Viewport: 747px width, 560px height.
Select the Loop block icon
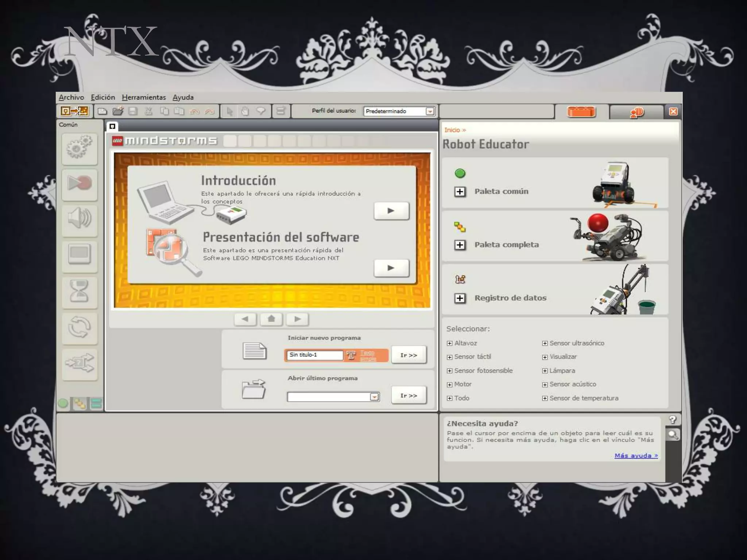click(x=80, y=327)
